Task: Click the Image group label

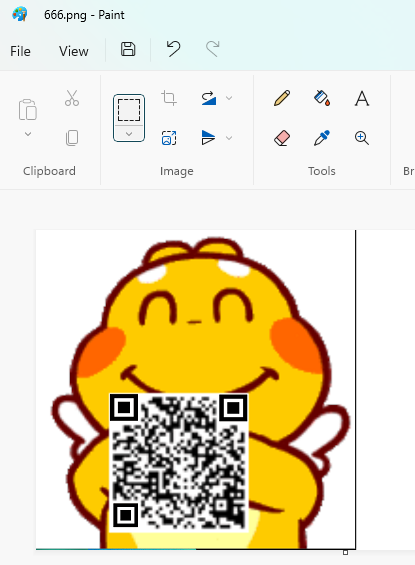Action: click(x=177, y=171)
